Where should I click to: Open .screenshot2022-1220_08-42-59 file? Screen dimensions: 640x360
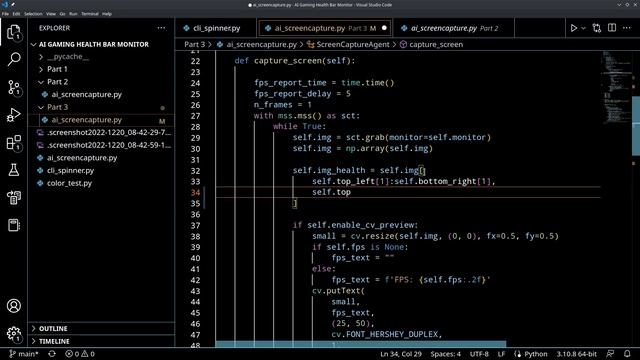(x=109, y=145)
